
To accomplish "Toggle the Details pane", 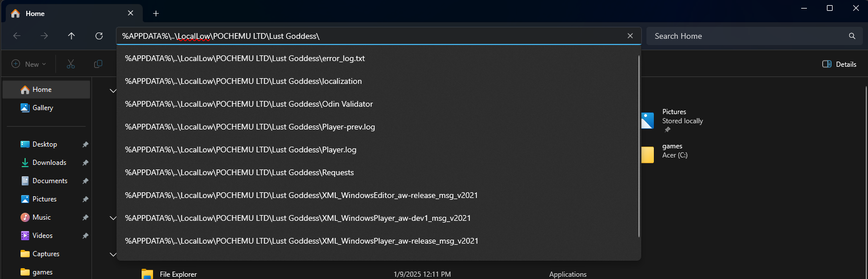I will coord(839,64).
